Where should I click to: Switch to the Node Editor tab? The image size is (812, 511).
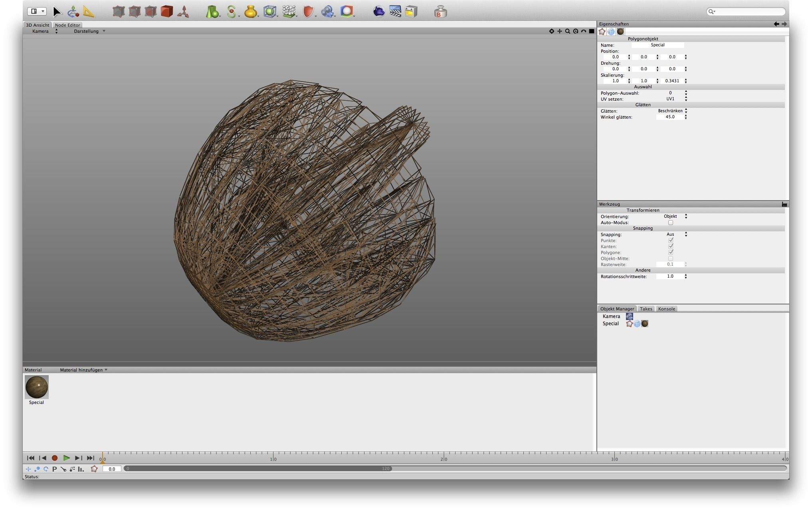pyautogui.click(x=67, y=25)
